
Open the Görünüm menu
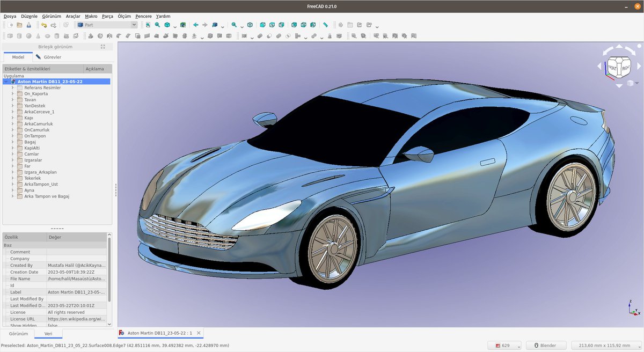52,16
